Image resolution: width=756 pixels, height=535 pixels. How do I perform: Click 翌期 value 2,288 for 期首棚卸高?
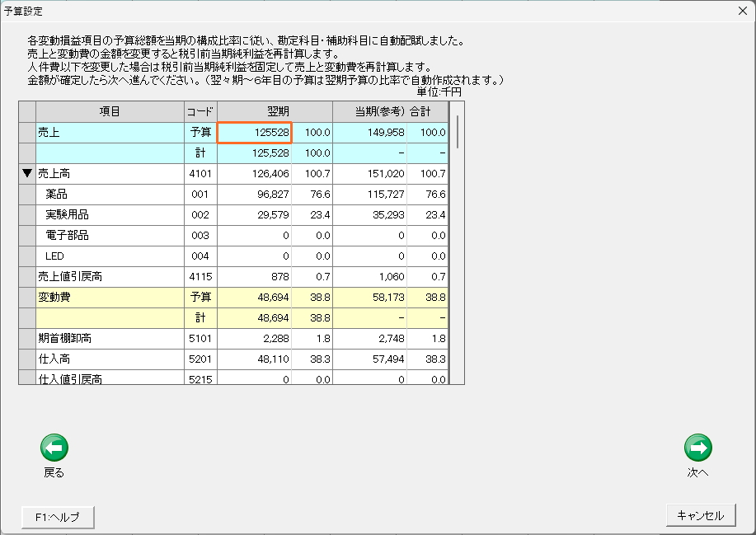(x=255, y=339)
